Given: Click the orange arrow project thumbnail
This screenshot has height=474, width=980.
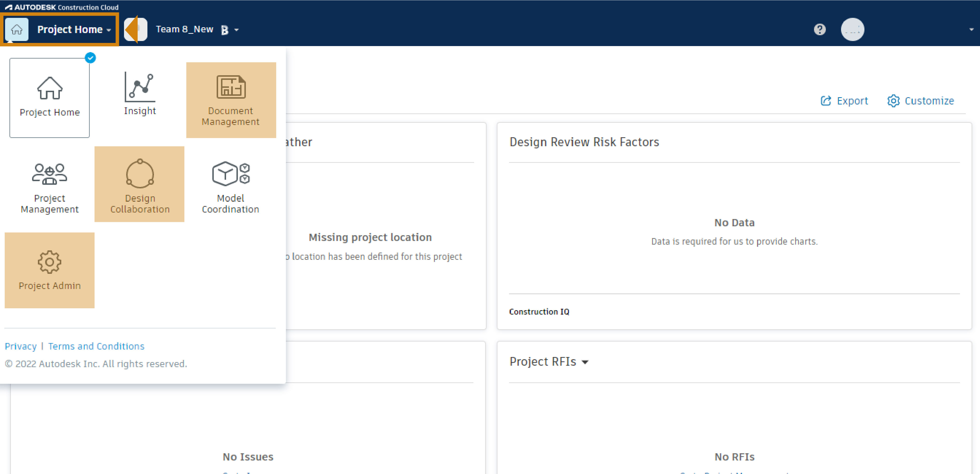Looking at the screenshot, I should 135,29.
